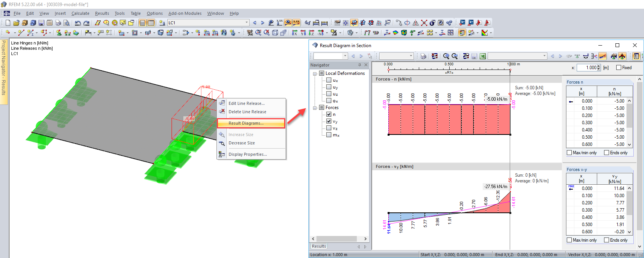Image resolution: width=644 pixels, height=258 pixels.
Task: Toggle the results color panel icon
Action: (462, 33)
